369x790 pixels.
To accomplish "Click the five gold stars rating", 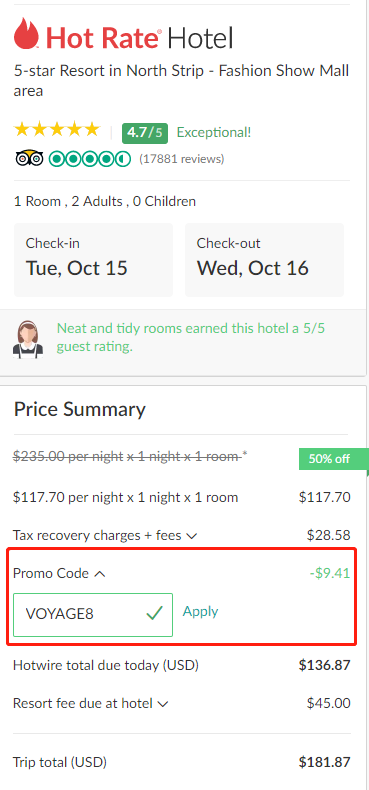I will click(57, 130).
